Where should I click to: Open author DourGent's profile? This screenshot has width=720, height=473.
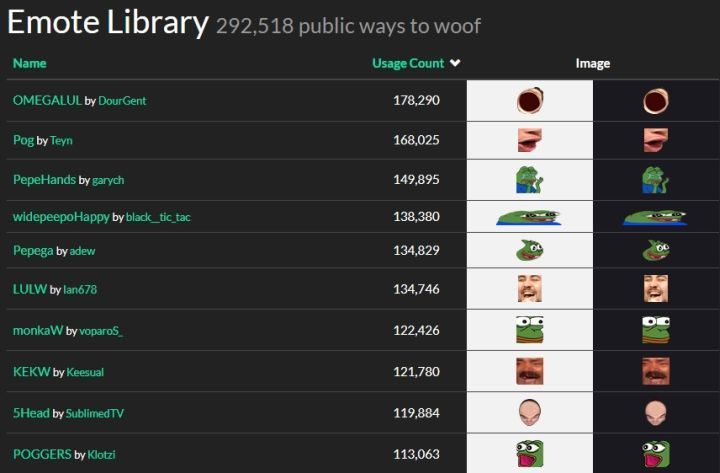122,101
